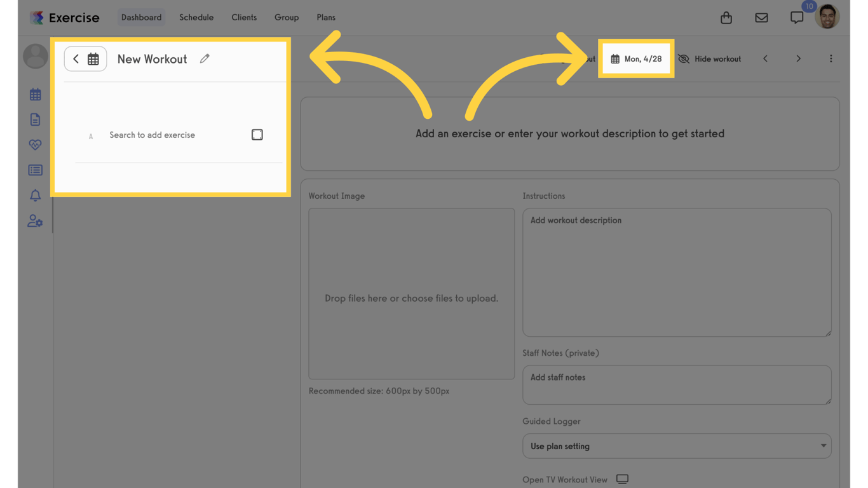Image resolution: width=868 pixels, height=488 pixels.
Task: Open the Mon, 4/28 date picker
Action: point(636,59)
